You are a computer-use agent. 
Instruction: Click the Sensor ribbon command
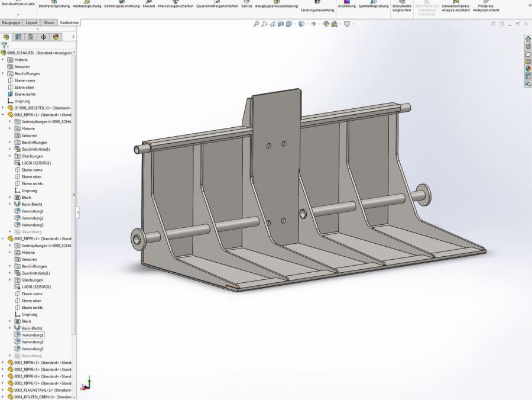(246, 4)
